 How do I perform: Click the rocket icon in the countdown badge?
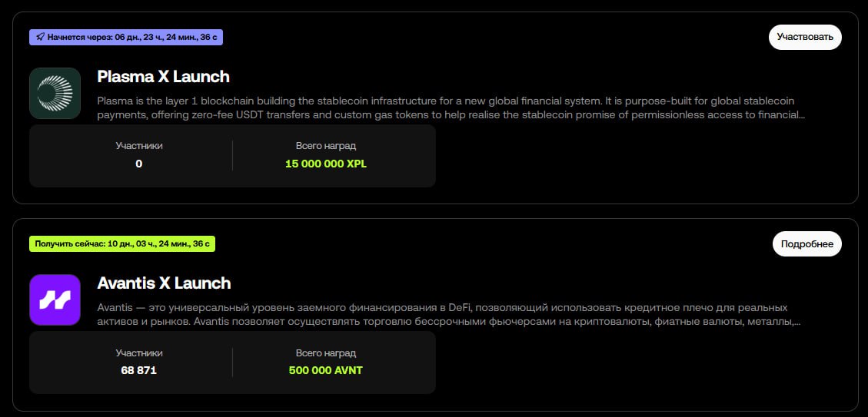(x=40, y=37)
